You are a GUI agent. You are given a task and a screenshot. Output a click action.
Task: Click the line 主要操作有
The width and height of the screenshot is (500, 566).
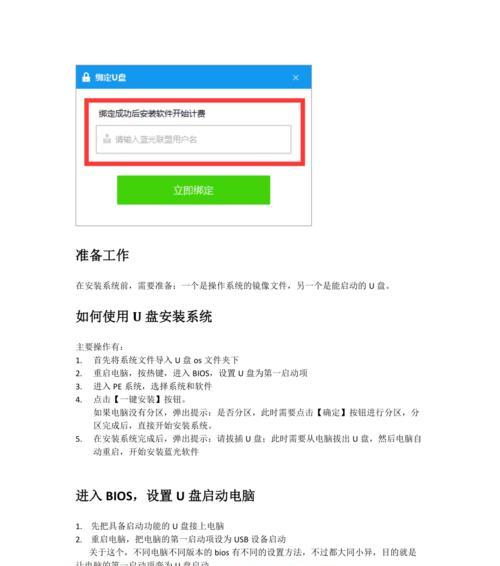coord(99,347)
